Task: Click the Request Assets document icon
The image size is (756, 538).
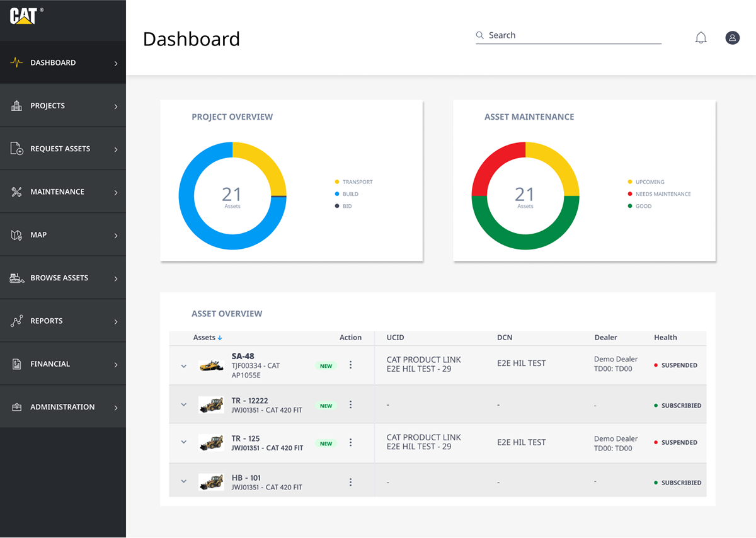Action: [x=17, y=149]
